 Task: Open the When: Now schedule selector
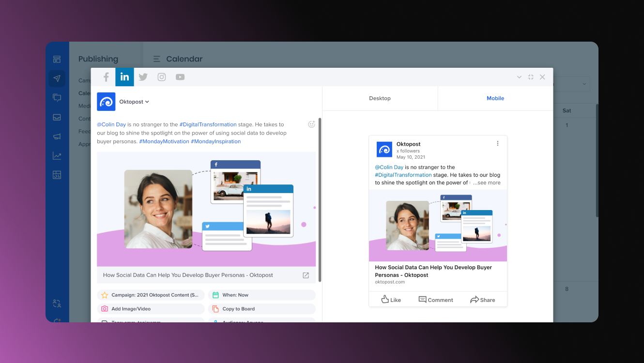[262, 295]
